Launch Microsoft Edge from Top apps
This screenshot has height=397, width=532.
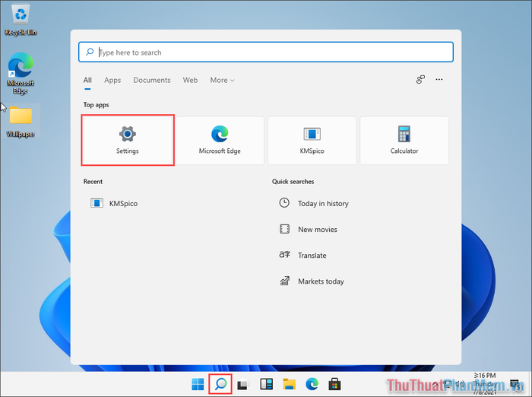(x=220, y=140)
